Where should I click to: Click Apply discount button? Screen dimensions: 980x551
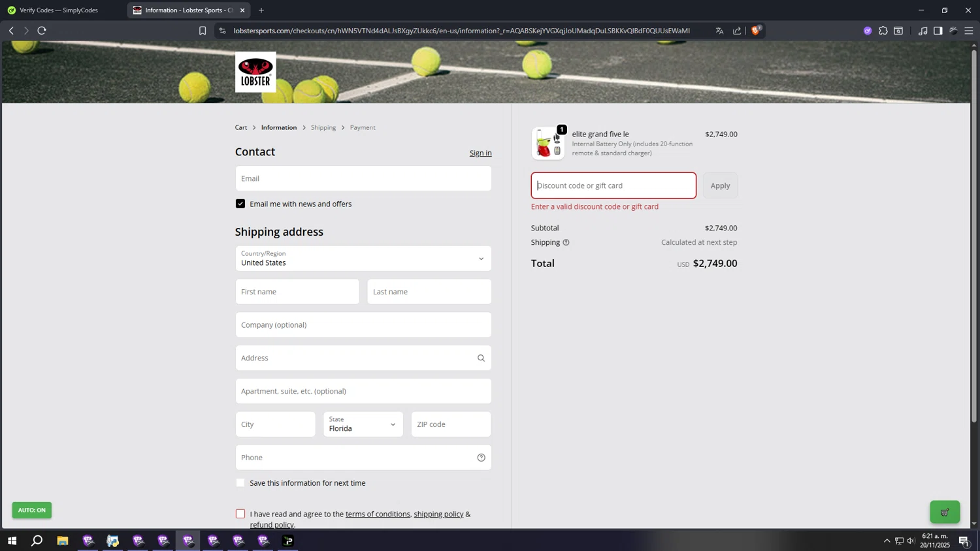click(x=720, y=185)
